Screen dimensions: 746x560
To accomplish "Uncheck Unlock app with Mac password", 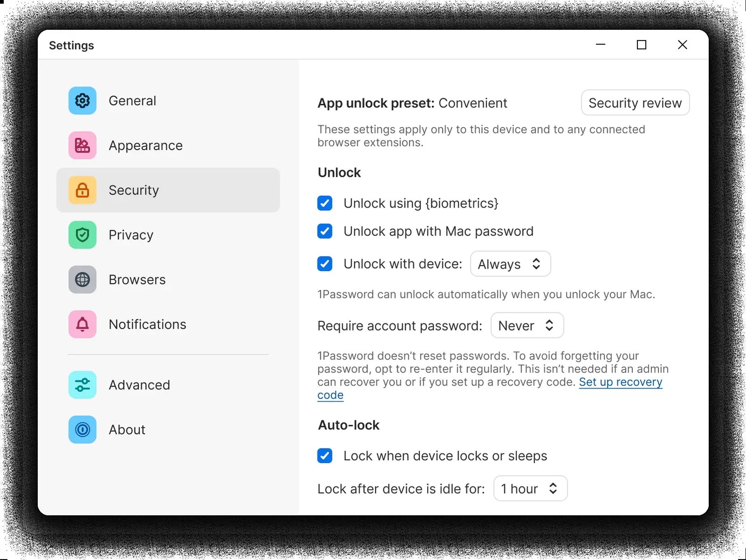I will (325, 231).
